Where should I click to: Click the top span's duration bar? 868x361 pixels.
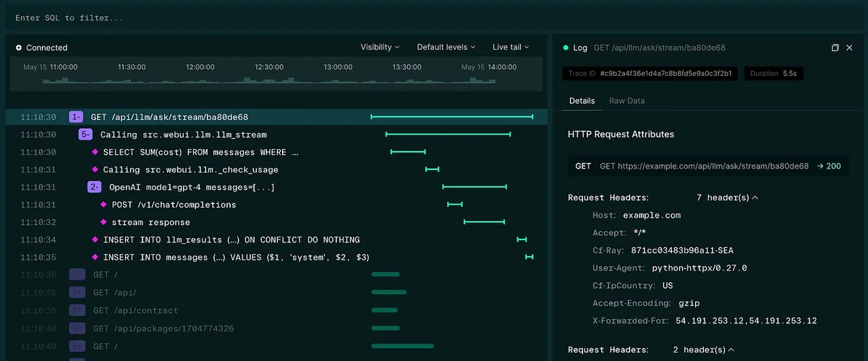point(452,116)
